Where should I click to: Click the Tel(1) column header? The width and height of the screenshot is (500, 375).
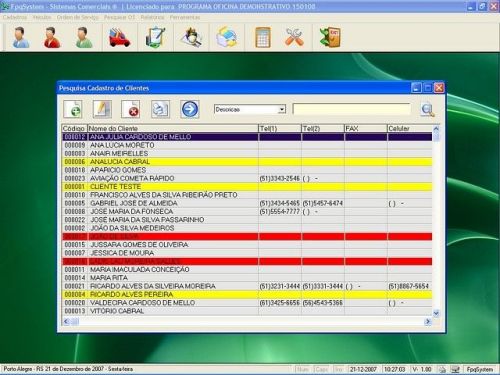tap(280, 128)
